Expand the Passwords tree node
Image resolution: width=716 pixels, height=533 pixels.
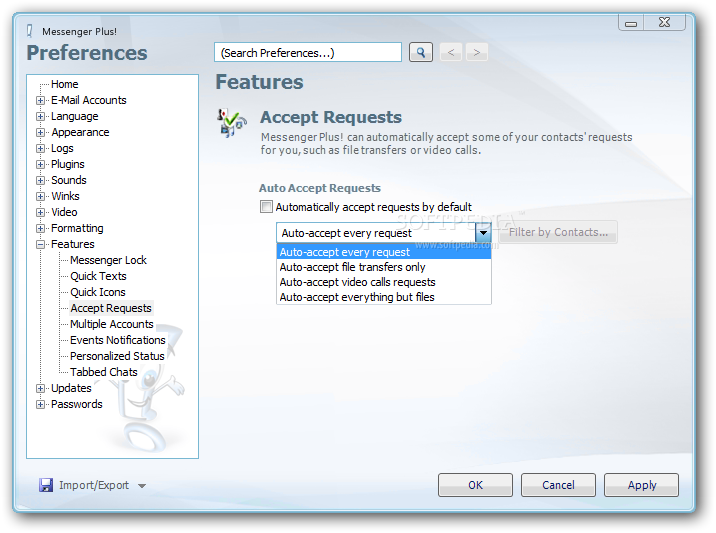pyautogui.click(x=40, y=404)
